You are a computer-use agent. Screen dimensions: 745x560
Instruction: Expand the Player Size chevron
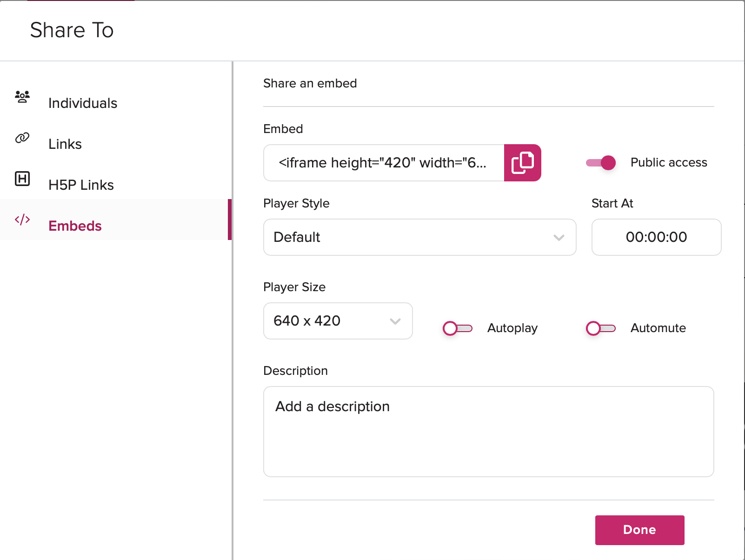pos(395,321)
